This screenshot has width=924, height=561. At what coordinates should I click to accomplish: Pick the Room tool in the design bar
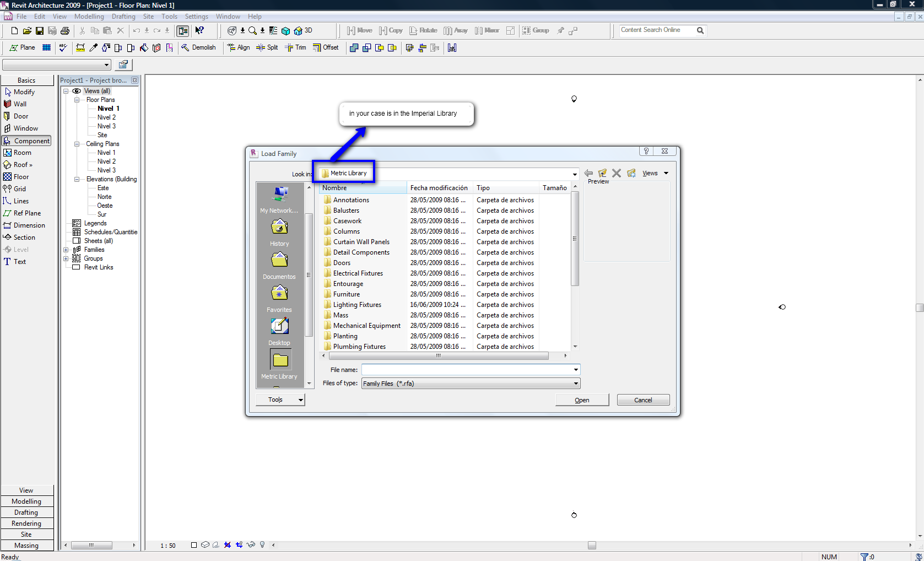18,153
